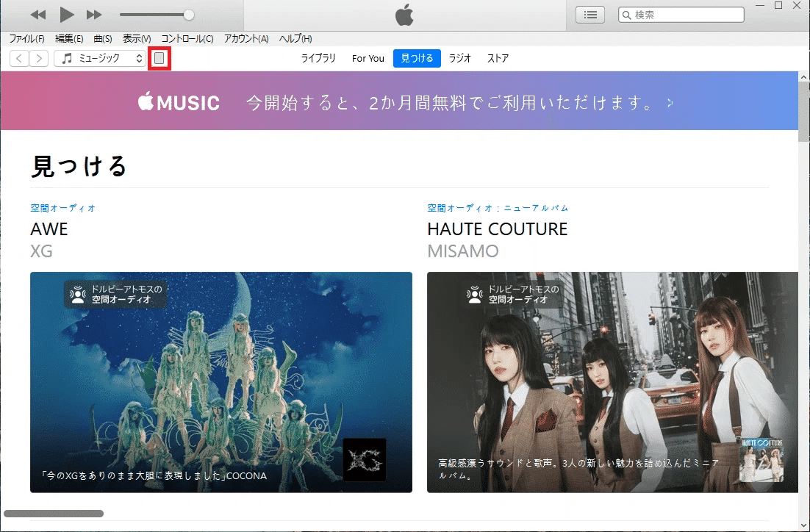This screenshot has width=810, height=532.
Task: Click the small XG album cover thumbnail
Action: pos(365,460)
